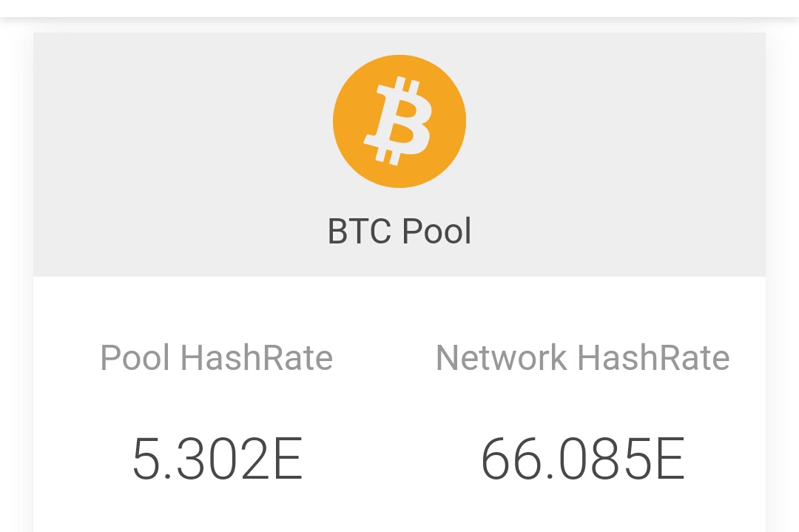Click the E unit after 66.085
Image resolution: width=799 pixels, height=532 pixels.
click(x=670, y=459)
